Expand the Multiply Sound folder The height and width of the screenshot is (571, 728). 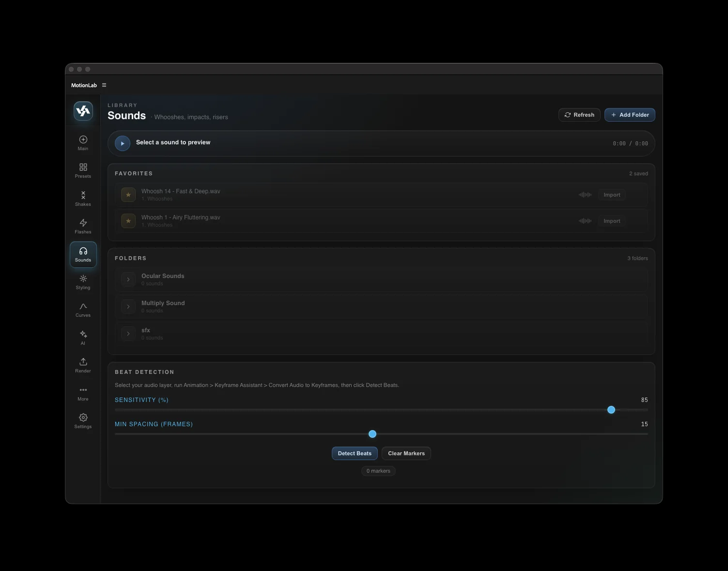point(128,307)
